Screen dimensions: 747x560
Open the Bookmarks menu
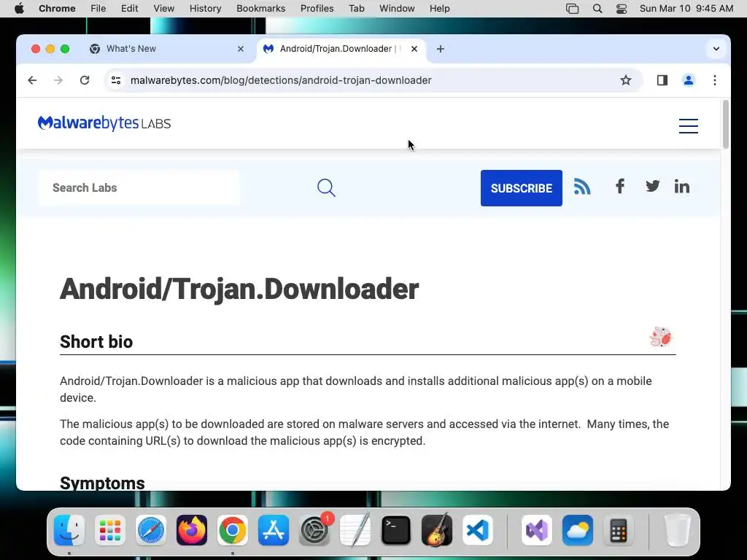tap(260, 9)
